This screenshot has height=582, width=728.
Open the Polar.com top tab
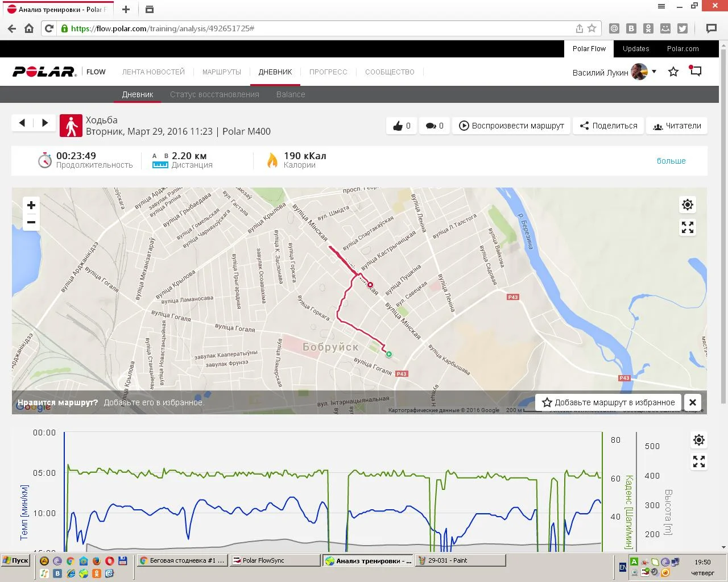[682, 49]
